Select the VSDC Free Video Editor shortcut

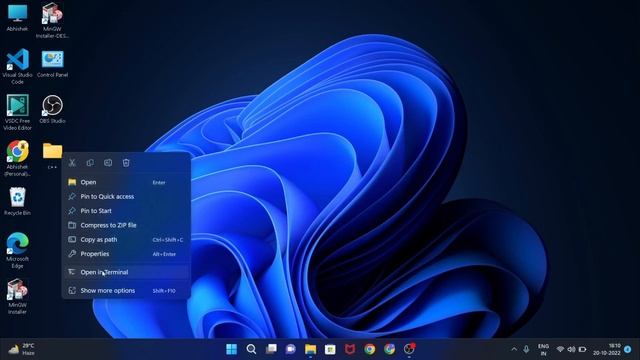point(17,112)
